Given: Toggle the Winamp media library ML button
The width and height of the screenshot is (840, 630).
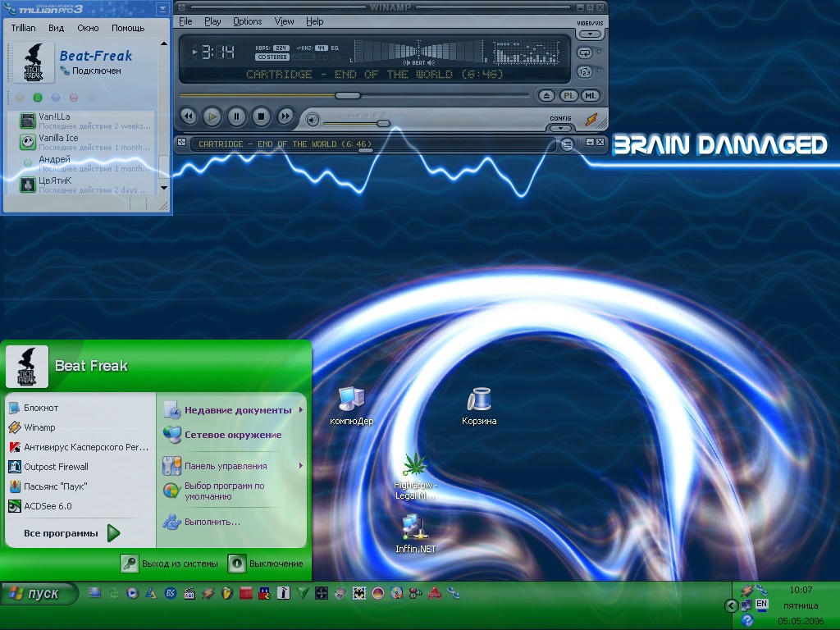Looking at the screenshot, I should [591, 96].
